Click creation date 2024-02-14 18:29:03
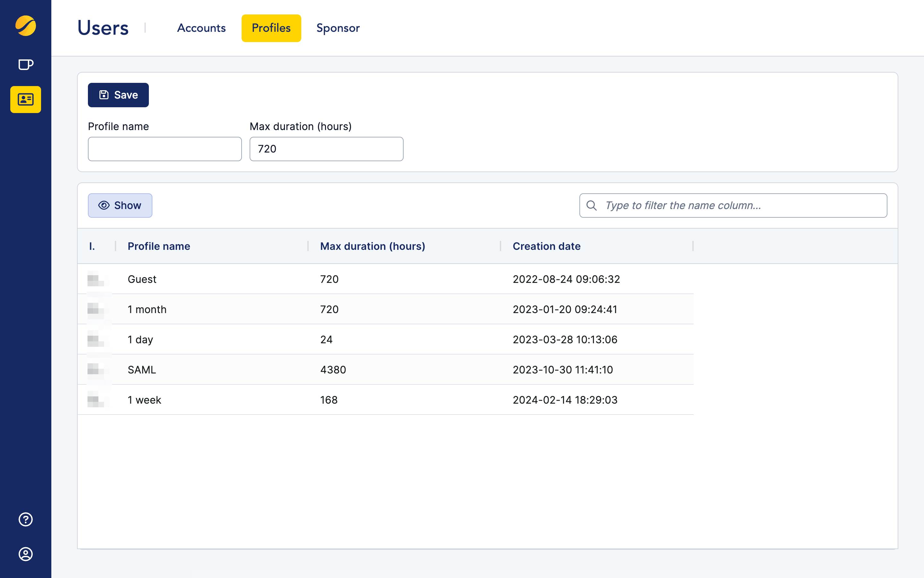Viewport: 924px width, 578px height. pyautogui.click(x=565, y=400)
